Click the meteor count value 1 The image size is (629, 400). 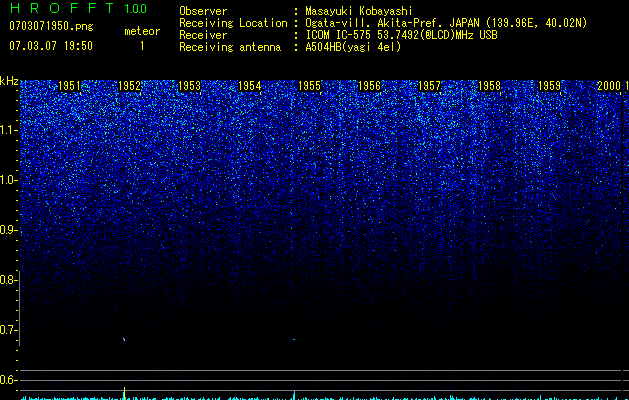142,46
